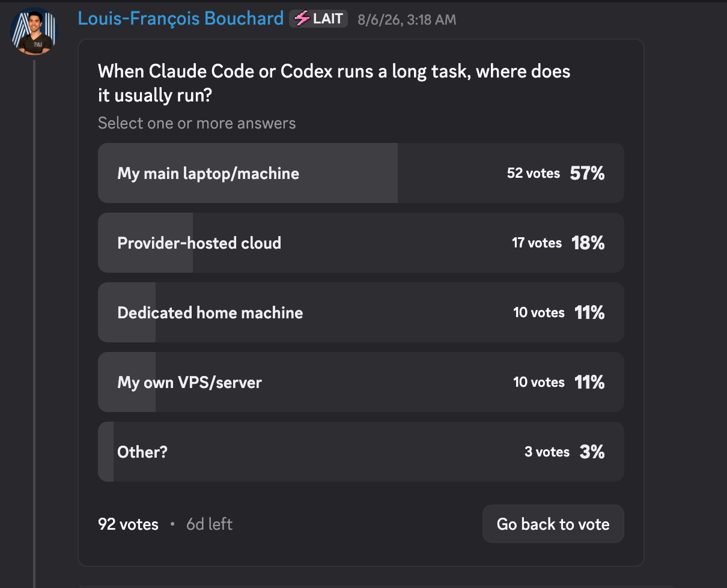Viewport: 727px width, 588px height.
Task: Click the 57% result percentage label
Action: (x=587, y=174)
